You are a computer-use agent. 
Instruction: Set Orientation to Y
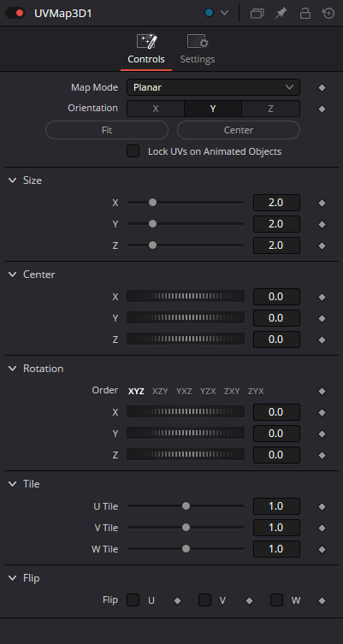[x=213, y=109]
